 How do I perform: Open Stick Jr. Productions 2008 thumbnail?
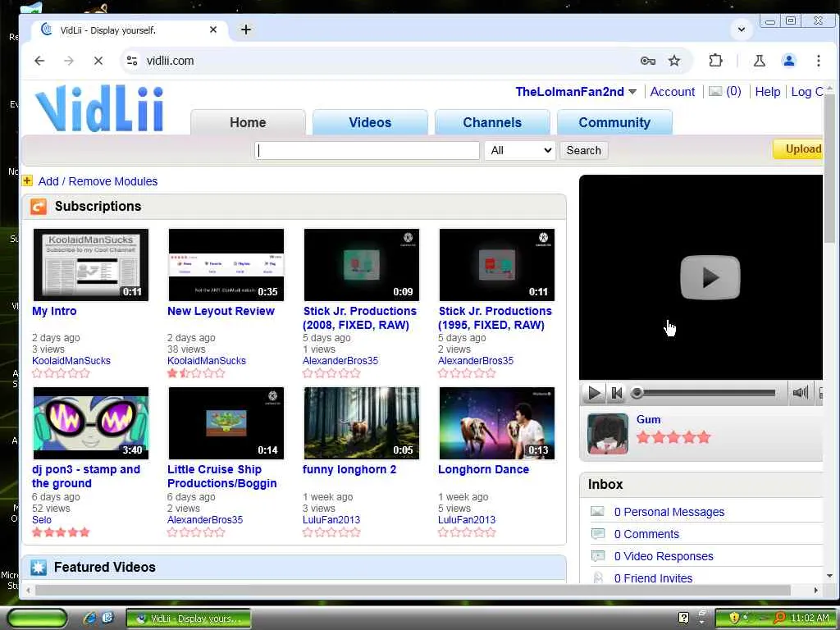pyautogui.click(x=362, y=265)
